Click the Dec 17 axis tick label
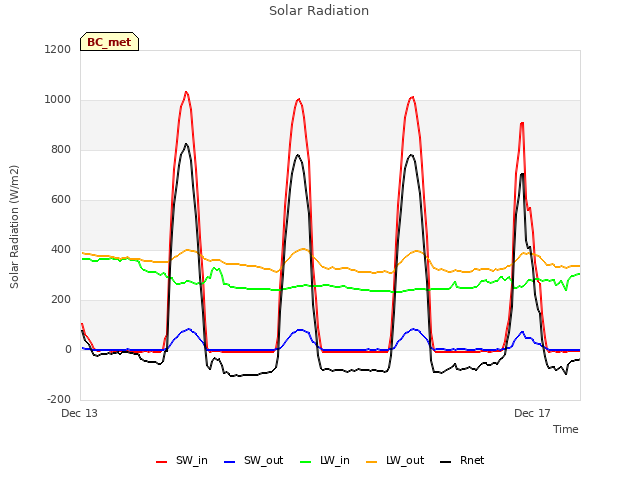The image size is (640, 480). click(532, 413)
